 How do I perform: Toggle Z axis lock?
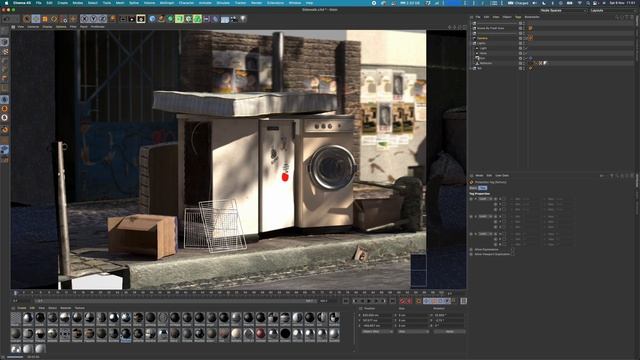coord(102,19)
